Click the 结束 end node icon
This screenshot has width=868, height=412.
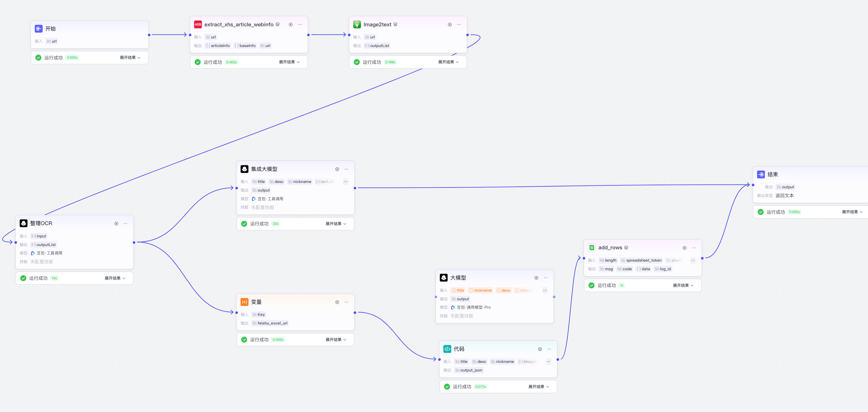click(761, 175)
